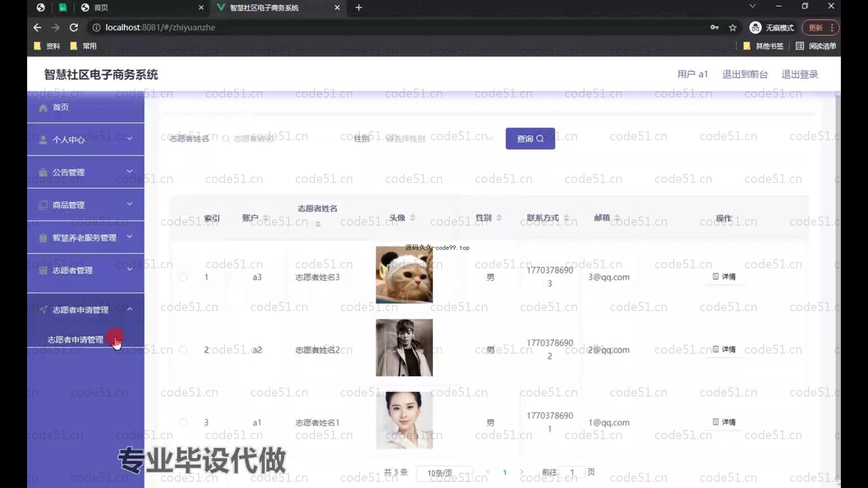Close the 首页 browser tab
This screenshot has width=868, height=488.
[x=201, y=7]
